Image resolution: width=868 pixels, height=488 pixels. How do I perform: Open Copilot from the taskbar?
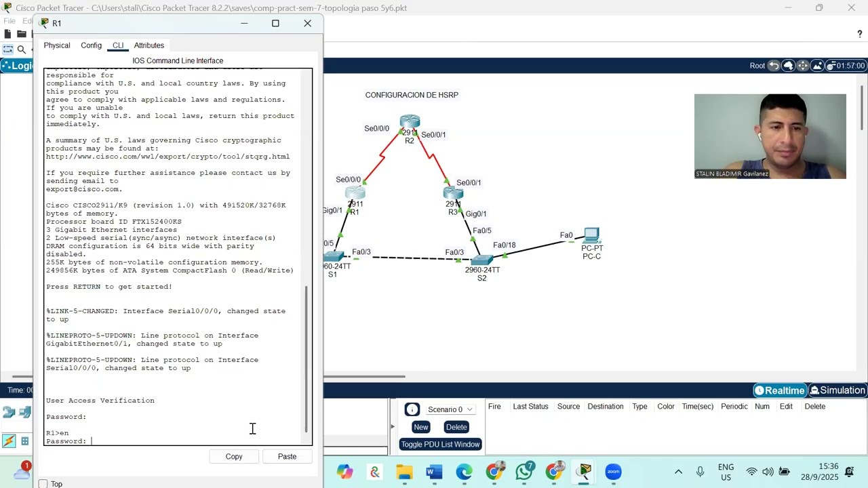tap(344, 472)
